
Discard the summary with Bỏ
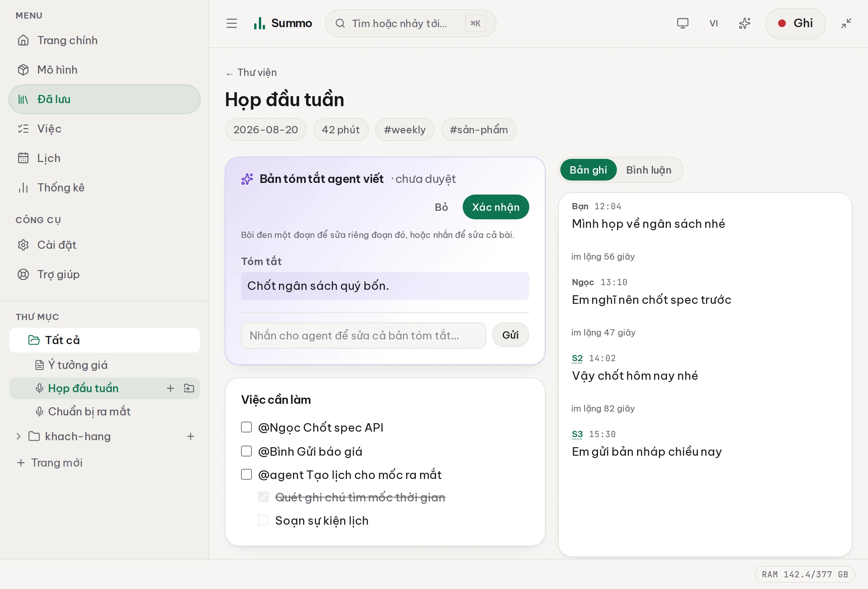[441, 207]
